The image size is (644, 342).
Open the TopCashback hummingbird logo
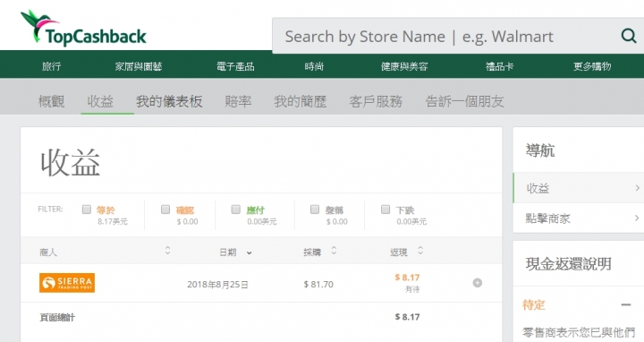coord(84,28)
